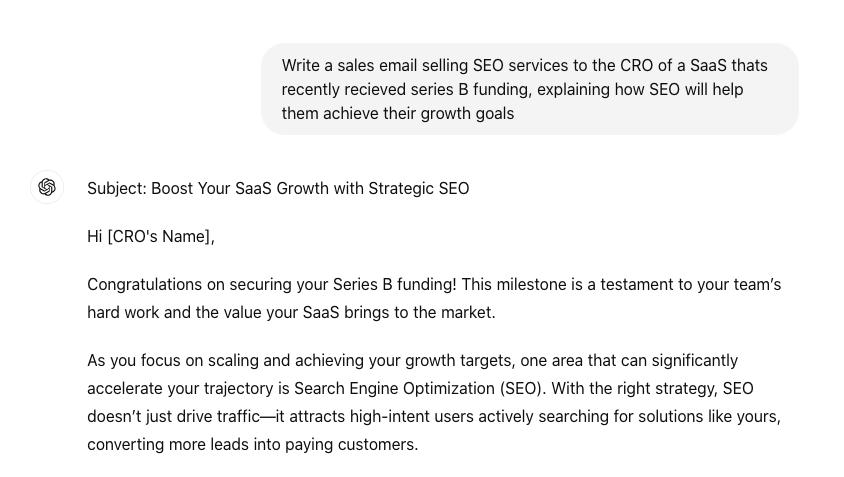
Task: Click the line "converting more leads into paying customers."
Action: (252, 444)
